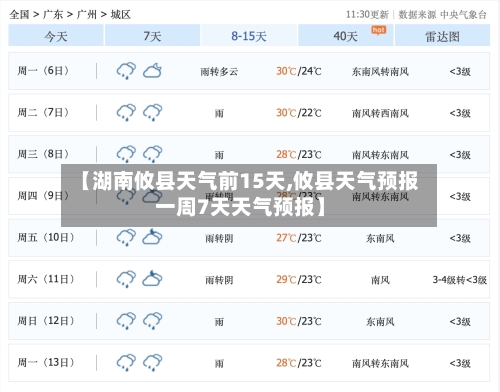Click the cloudy night icon for 周一 (6日)
The height and width of the screenshot is (392, 500).
(x=152, y=71)
